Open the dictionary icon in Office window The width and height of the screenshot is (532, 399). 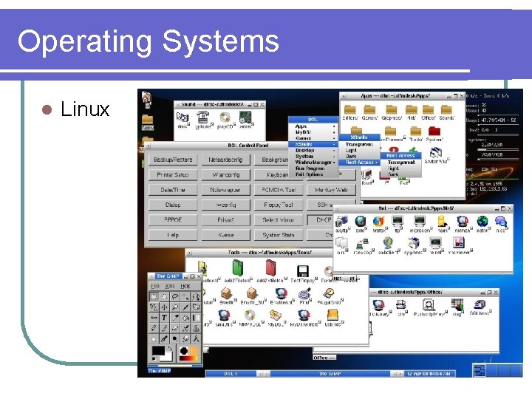click(378, 307)
